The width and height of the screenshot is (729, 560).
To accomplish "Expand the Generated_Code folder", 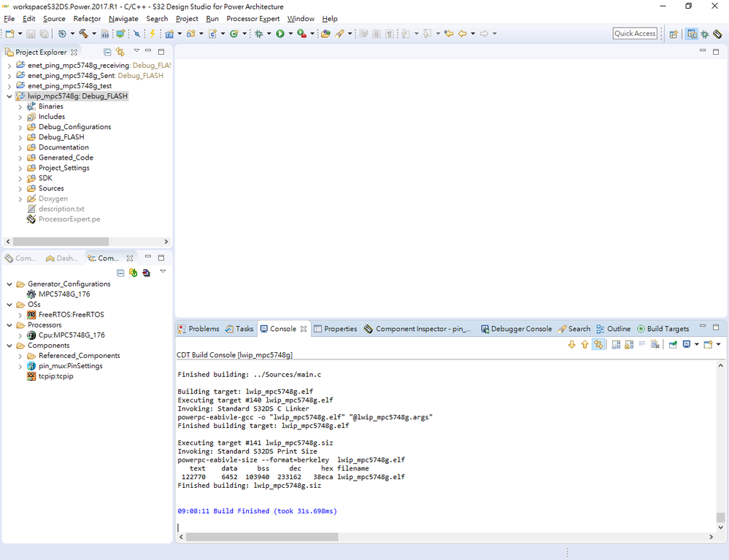I will [20, 158].
